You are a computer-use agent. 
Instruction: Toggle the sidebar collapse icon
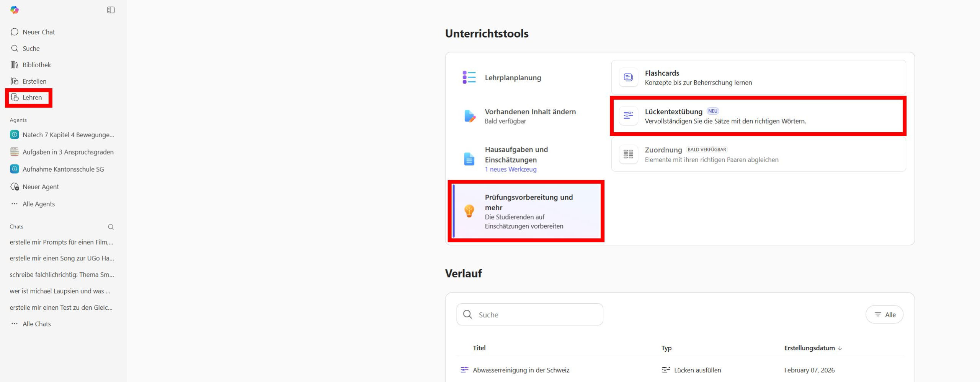tap(111, 10)
